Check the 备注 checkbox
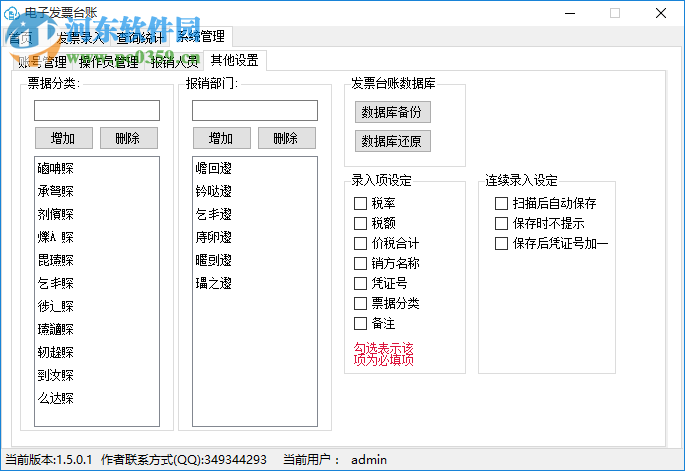685x471 pixels. pyautogui.click(x=360, y=324)
